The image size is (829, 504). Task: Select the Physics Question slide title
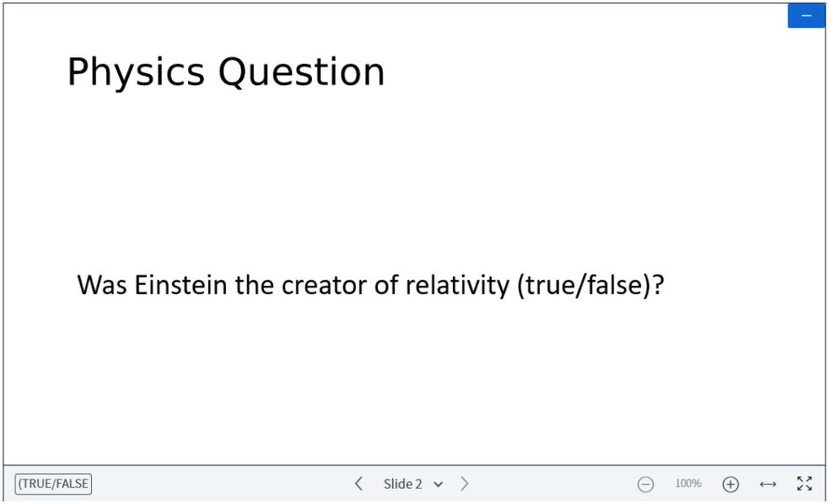(x=226, y=72)
